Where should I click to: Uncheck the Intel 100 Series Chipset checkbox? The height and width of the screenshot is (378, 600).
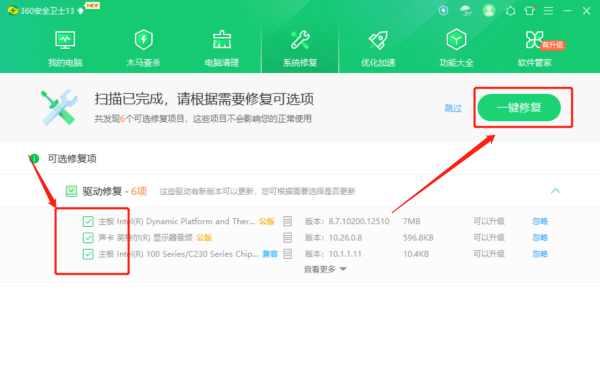click(x=88, y=254)
